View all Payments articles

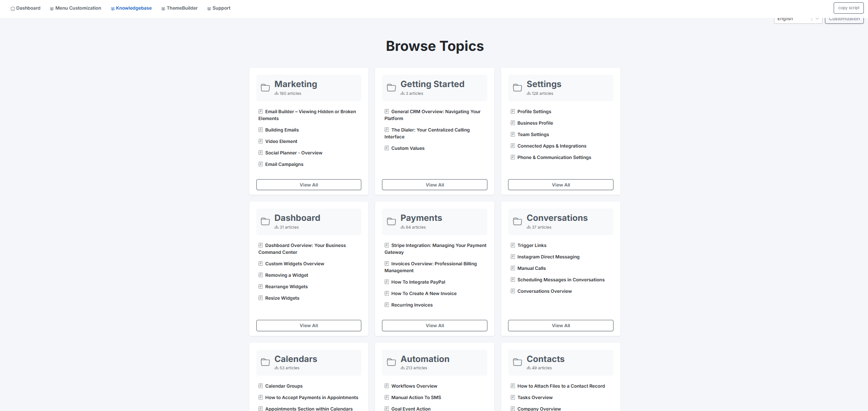click(434, 325)
